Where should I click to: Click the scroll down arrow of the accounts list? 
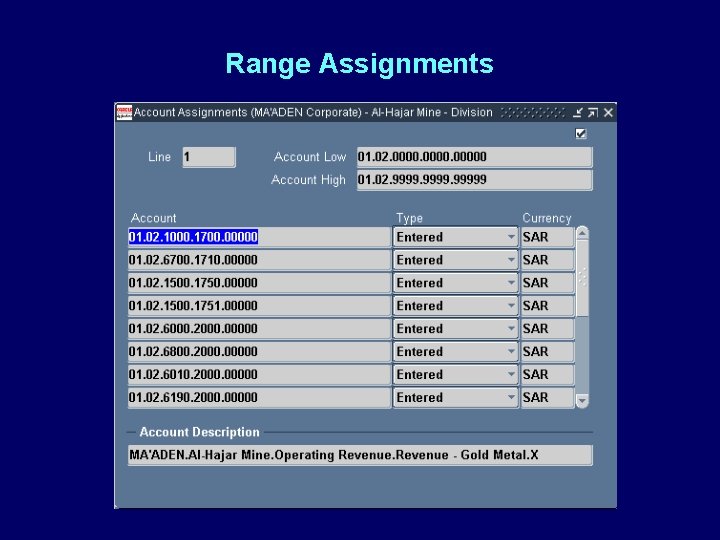(x=582, y=401)
